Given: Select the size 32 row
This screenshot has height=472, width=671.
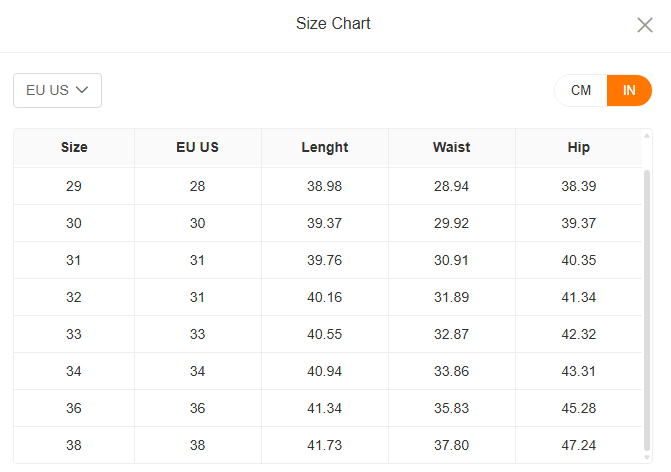Looking at the screenshot, I should click(x=328, y=297).
